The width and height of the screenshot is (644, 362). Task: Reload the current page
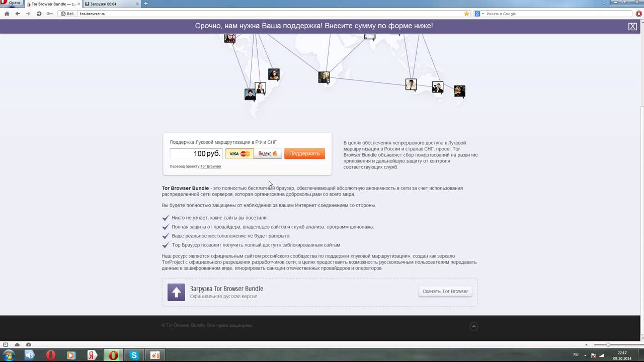coord(39,14)
